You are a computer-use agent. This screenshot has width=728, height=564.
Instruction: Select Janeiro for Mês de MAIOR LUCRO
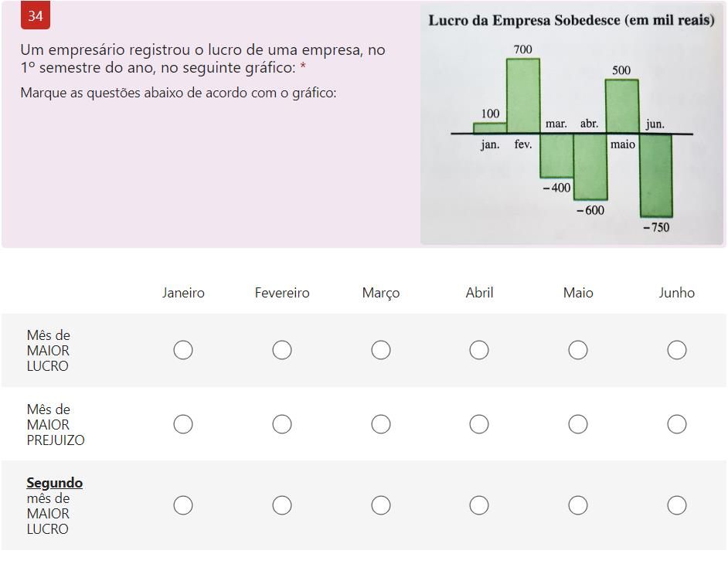[183, 350]
